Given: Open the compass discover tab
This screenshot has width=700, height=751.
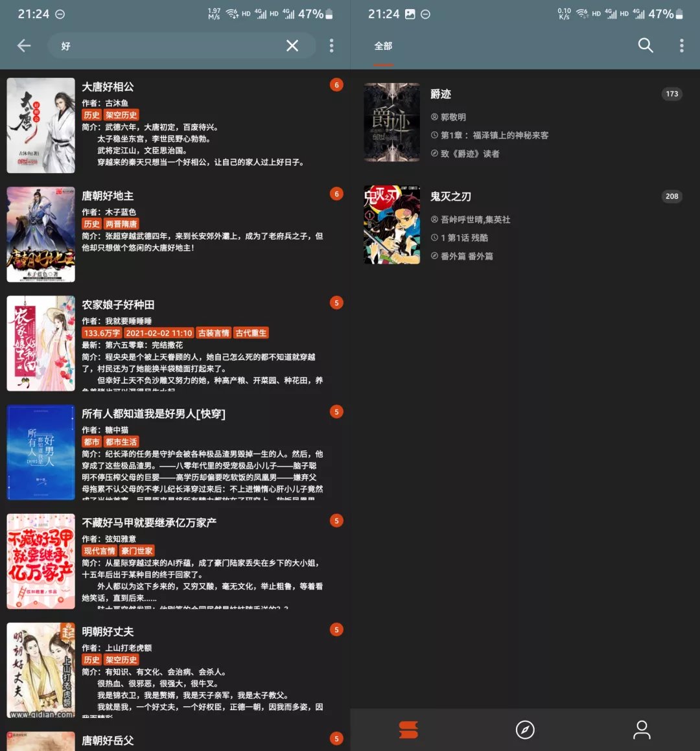Looking at the screenshot, I should tap(525, 730).
